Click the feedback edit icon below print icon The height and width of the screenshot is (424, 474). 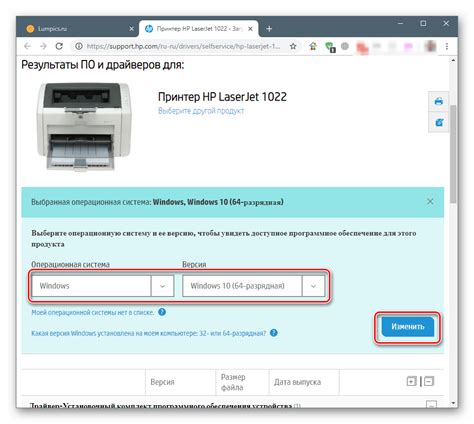click(439, 122)
